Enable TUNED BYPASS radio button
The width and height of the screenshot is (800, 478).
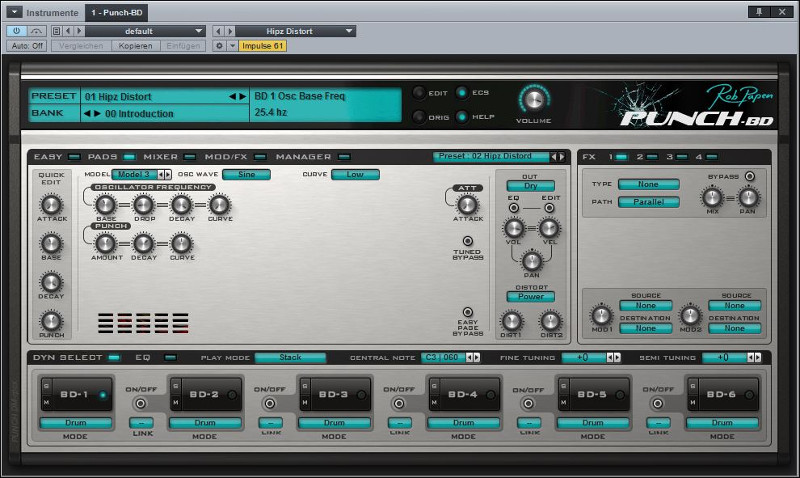pos(467,241)
